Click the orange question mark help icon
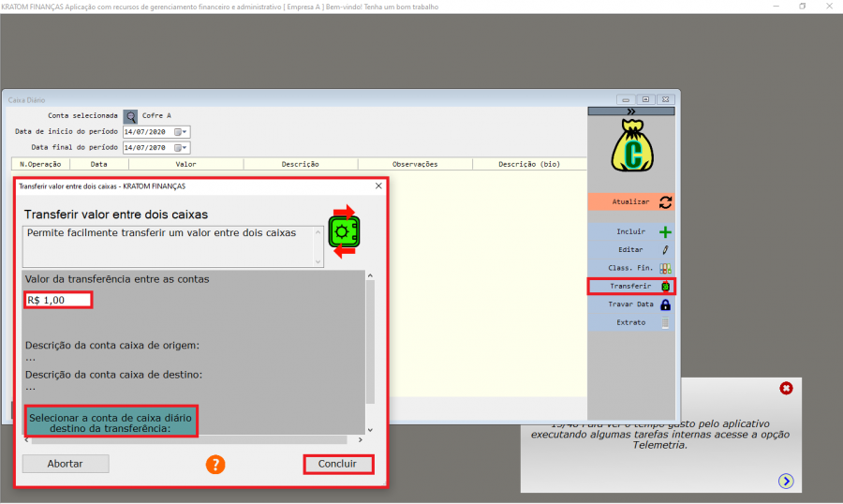Image resolution: width=843 pixels, height=504 pixels. pyautogui.click(x=215, y=464)
